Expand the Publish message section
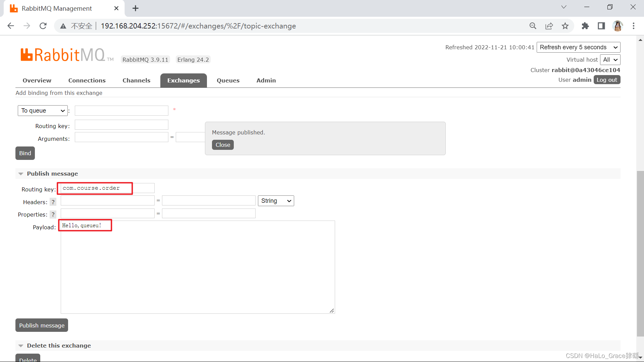 pyautogui.click(x=20, y=174)
